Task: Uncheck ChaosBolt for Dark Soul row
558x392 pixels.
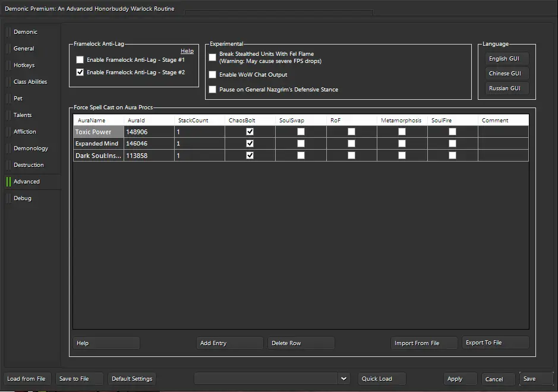Action: [250, 155]
